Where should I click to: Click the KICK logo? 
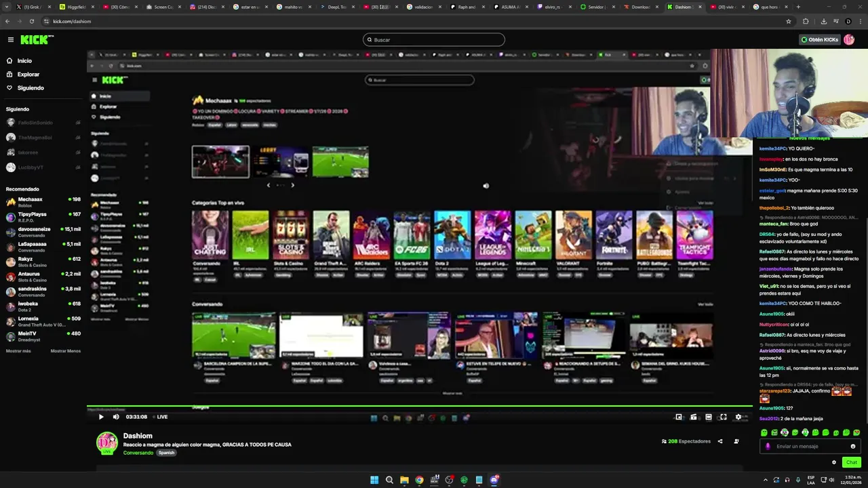[x=36, y=40]
